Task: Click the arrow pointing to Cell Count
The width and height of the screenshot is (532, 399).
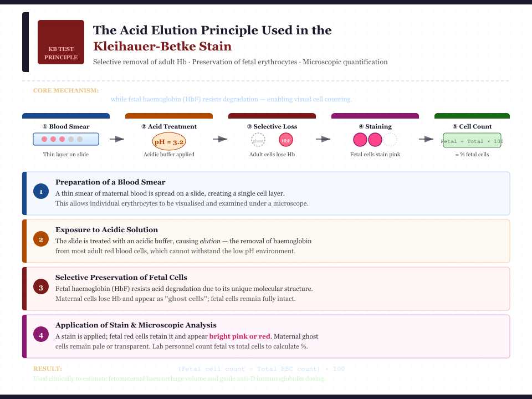Action: pos(426,139)
